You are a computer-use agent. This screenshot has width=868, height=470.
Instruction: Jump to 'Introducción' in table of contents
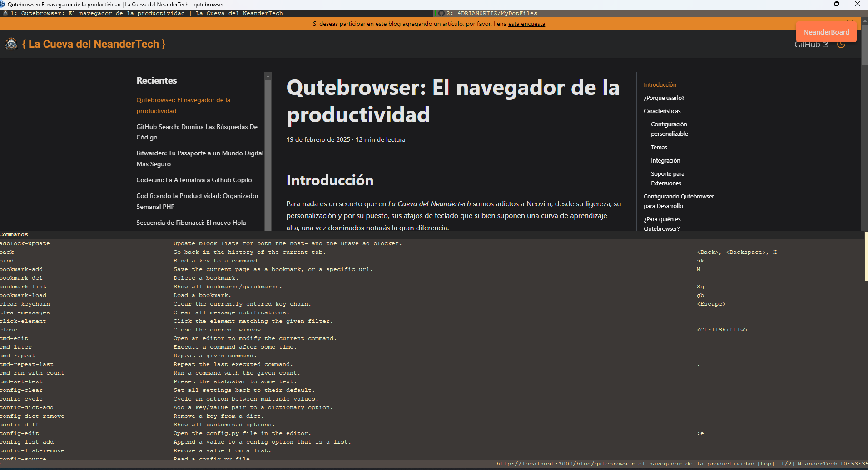point(660,84)
